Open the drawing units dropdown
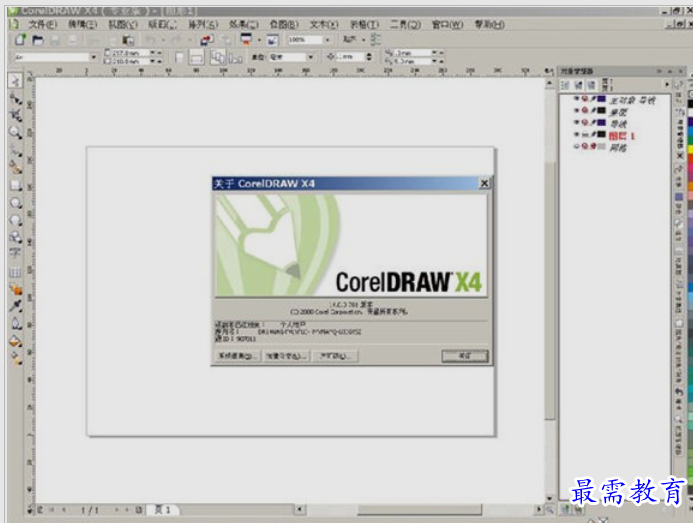This screenshot has width=693, height=523. [x=311, y=57]
